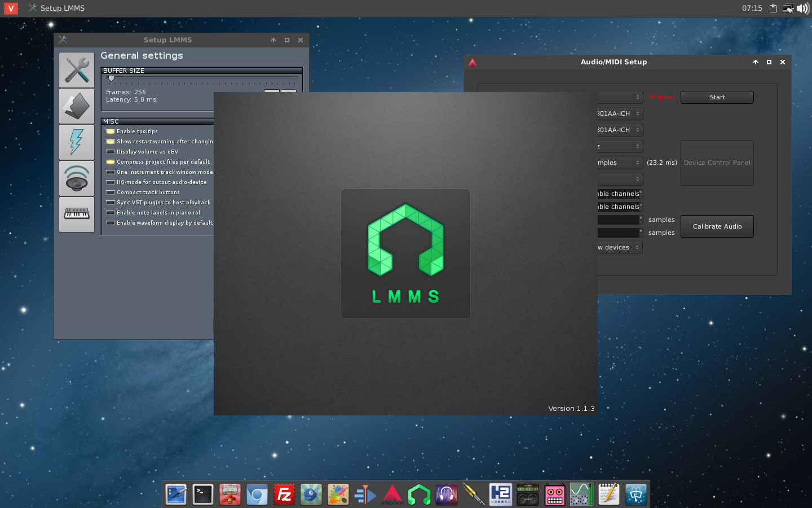812x508 pixels.
Task: Enable waveform display by default
Action: click(111, 223)
